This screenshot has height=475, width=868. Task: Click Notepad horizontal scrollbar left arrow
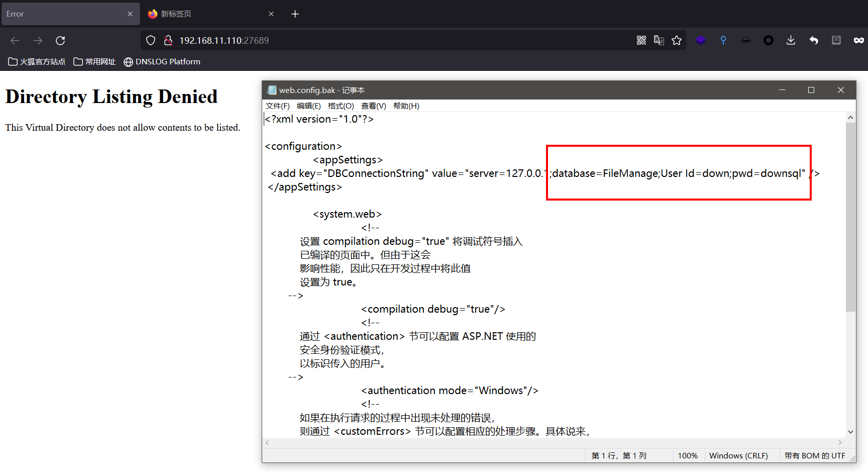point(267,442)
